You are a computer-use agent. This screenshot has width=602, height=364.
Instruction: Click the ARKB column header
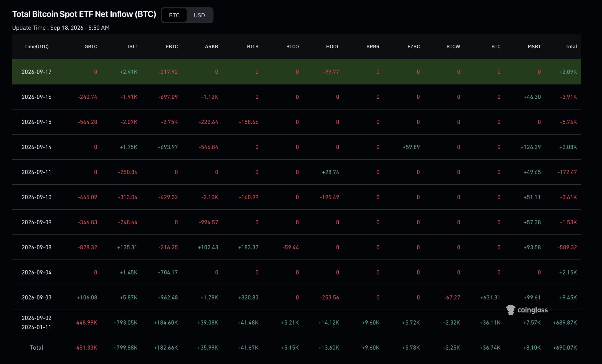coord(211,46)
